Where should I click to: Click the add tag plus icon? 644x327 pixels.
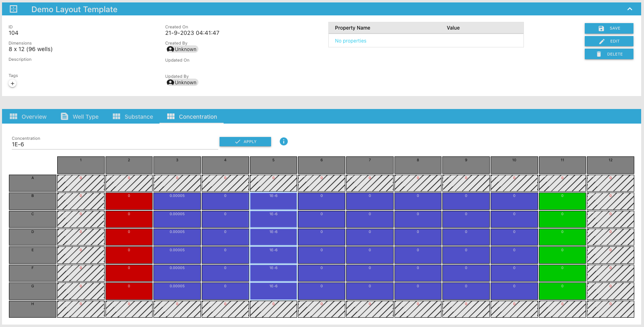pos(13,83)
